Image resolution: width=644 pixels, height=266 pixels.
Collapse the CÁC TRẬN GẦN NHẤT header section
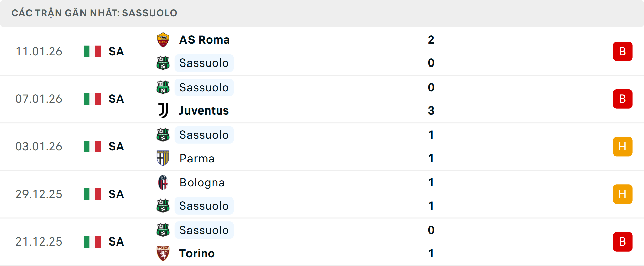(x=94, y=13)
